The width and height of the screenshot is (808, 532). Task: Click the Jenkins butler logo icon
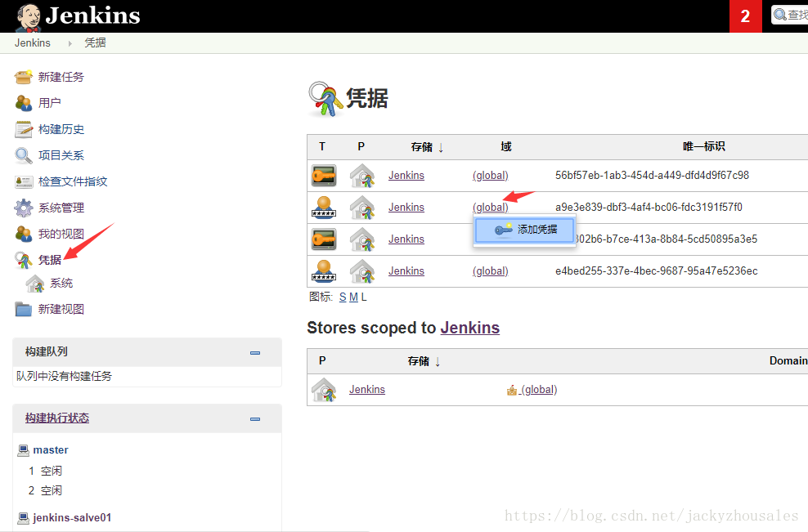tap(28, 17)
